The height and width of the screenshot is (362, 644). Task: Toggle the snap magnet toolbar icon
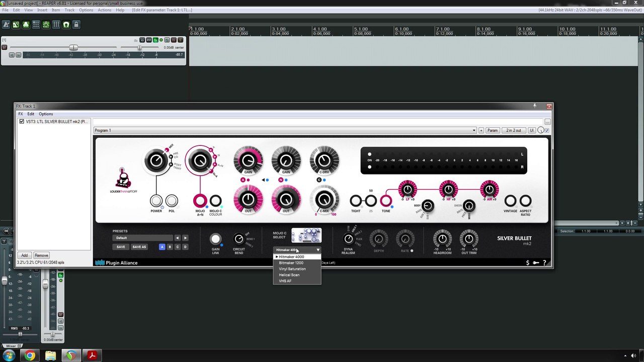(x=66, y=25)
